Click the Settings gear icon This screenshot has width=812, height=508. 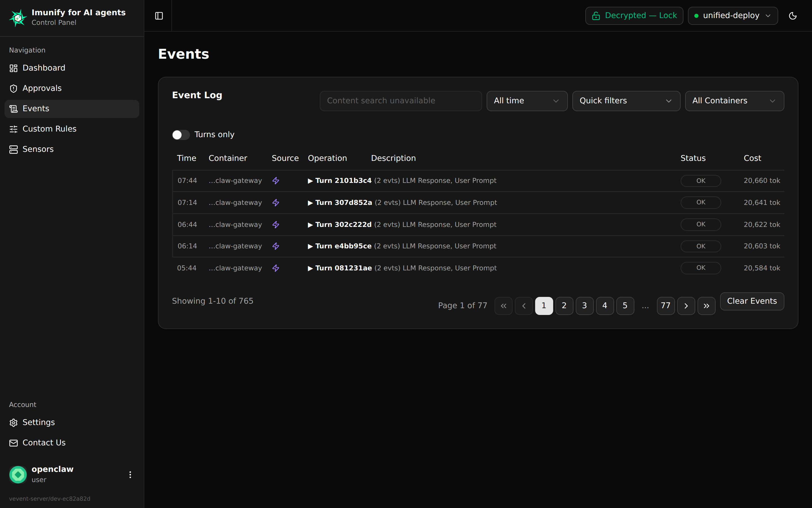[14, 422]
